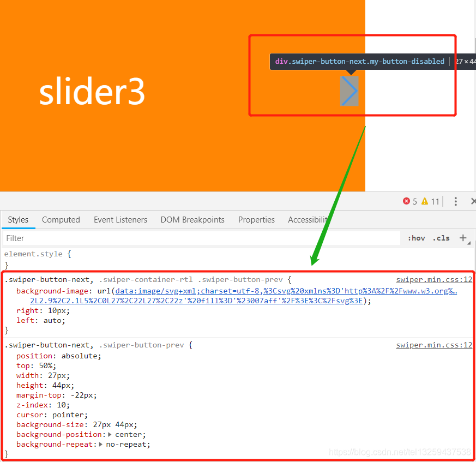The width and height of the screenshot is (476, 462).
Task: Click the element.style rule block
Action: click(38, 259)
